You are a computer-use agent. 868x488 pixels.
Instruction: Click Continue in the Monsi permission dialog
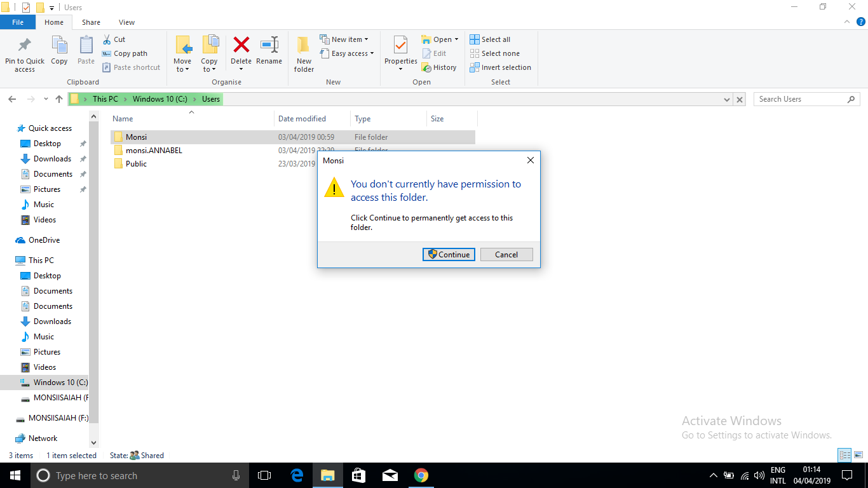click(449, 254)
